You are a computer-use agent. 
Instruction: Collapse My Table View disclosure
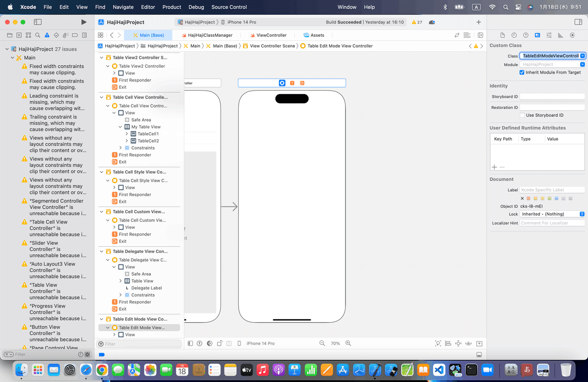pyautogui.click(x=121, y=127)
